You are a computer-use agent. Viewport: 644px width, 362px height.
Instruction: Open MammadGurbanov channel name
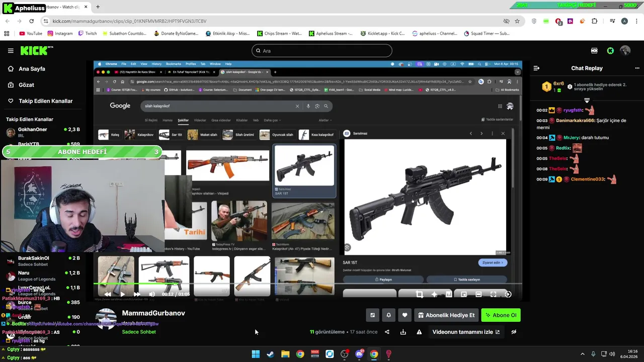pyautogui.click(x=153, y=313)
